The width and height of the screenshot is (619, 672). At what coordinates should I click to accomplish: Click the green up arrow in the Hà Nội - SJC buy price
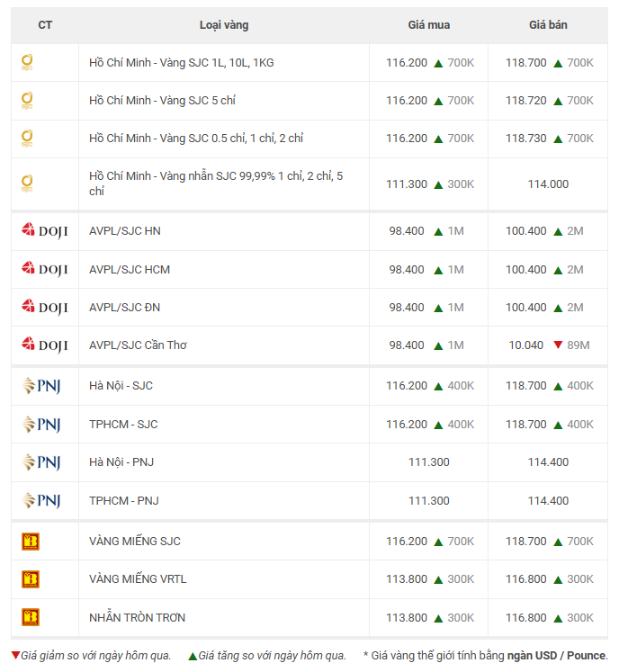click(x=438, y=387)
